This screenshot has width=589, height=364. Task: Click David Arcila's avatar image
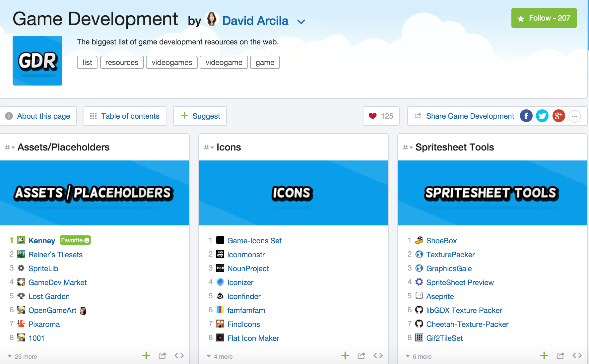(212, 19)
